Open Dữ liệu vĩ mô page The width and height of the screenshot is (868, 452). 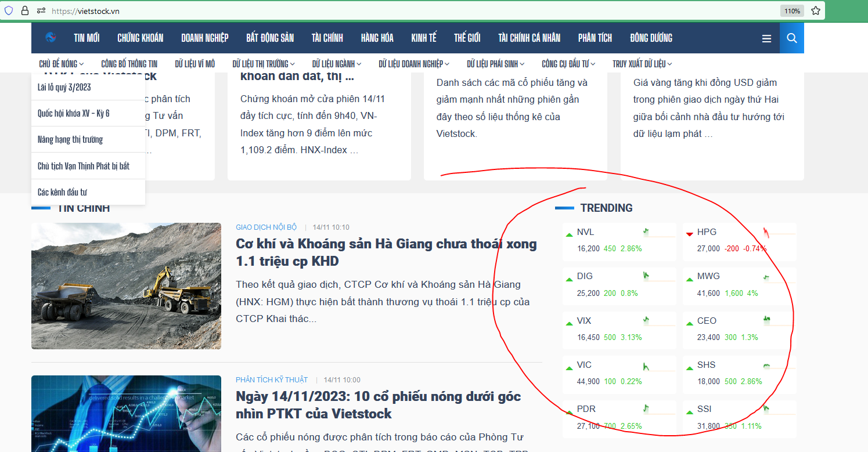[x=195, y=64]
